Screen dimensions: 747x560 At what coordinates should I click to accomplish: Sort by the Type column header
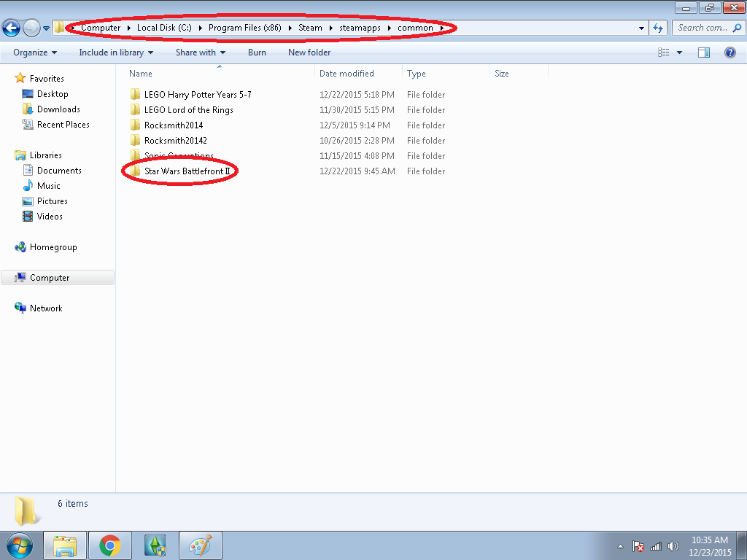(417, 74)
